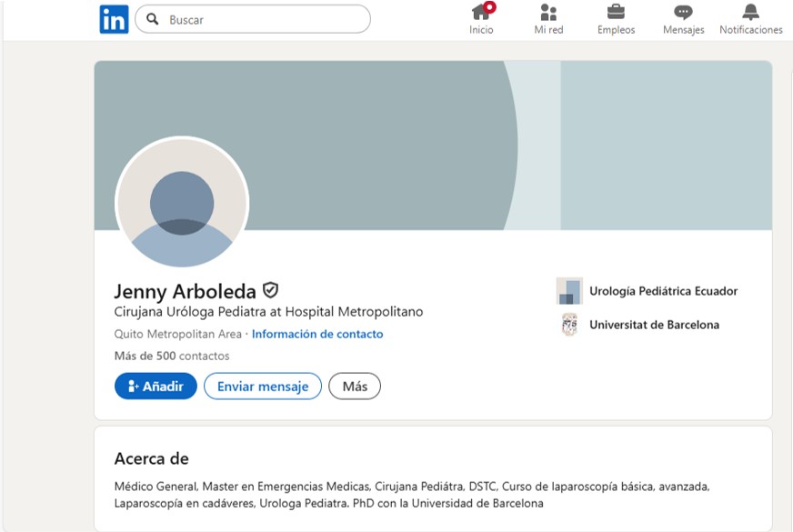Open the Notificaciones bell icon
793x532 pixels.
(750, 13)
